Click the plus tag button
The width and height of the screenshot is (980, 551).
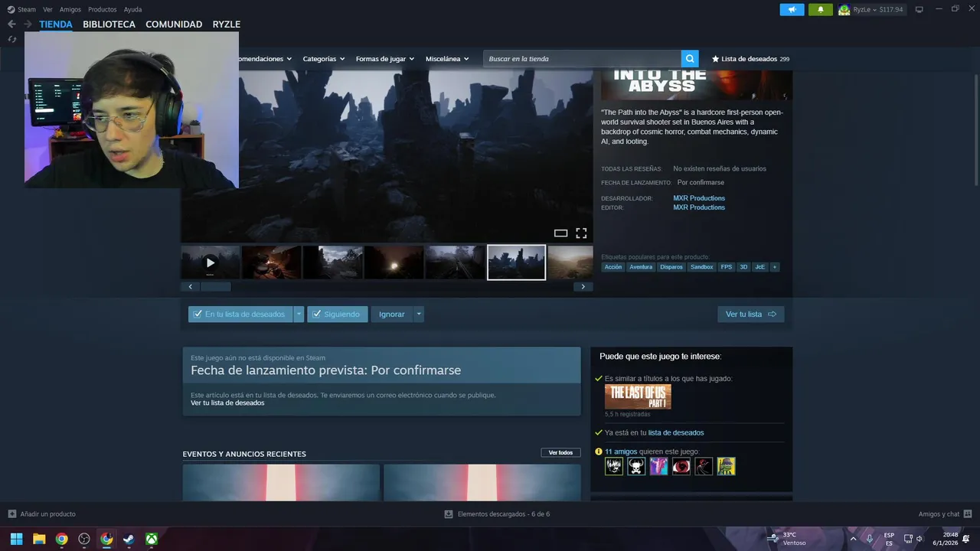tap(775, 267)
